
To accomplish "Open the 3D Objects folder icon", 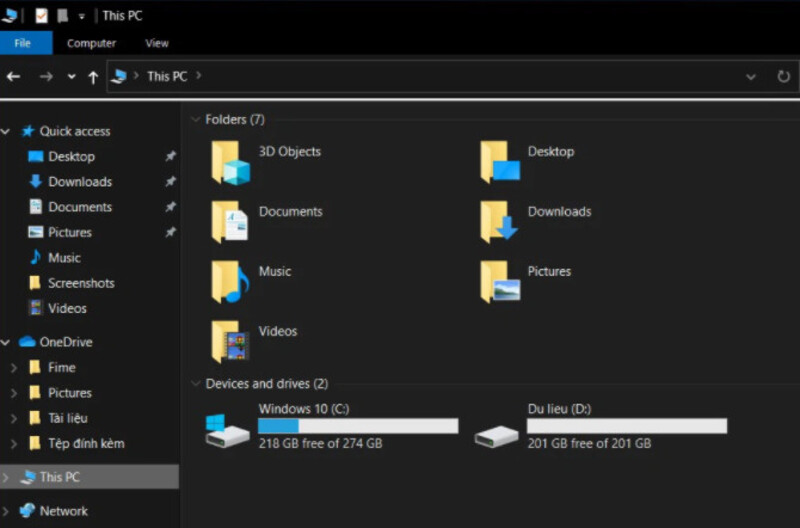I will click(230, 163).
